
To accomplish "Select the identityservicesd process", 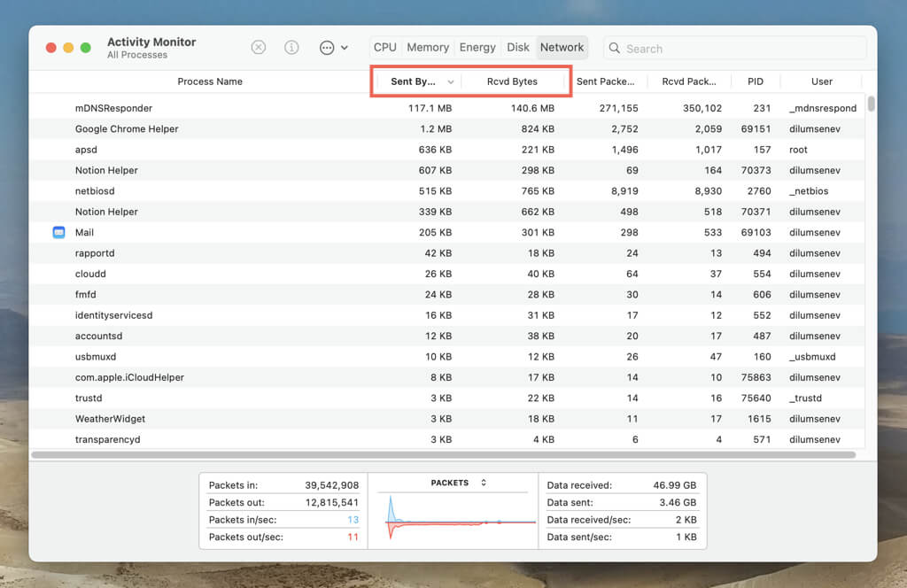I will tap(447, 315).
